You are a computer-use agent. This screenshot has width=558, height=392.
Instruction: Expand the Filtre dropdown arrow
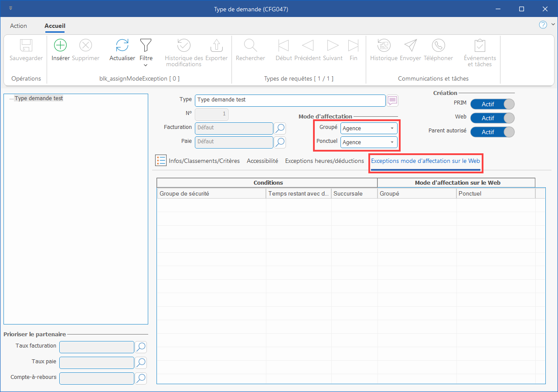click(x=146, y=65)
